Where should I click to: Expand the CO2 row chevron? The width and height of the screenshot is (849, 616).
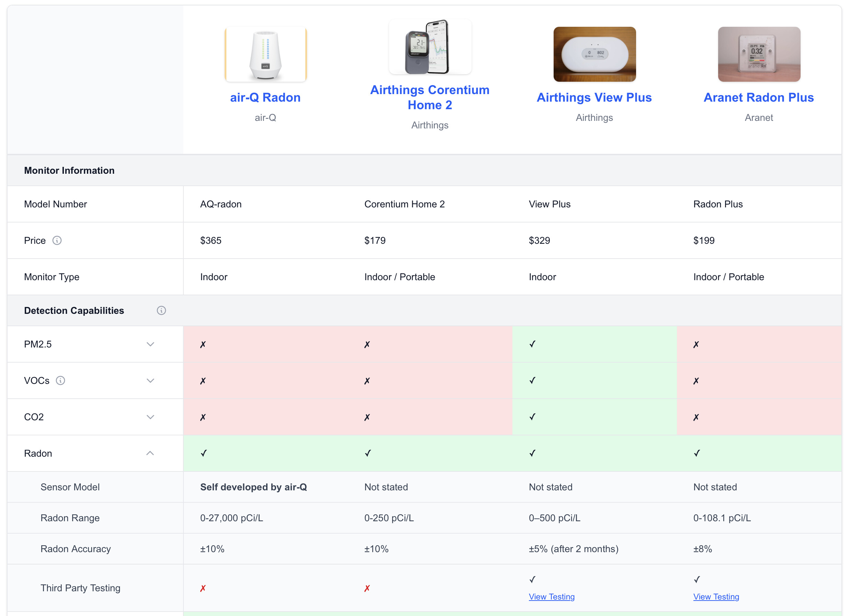click(150, 417)
